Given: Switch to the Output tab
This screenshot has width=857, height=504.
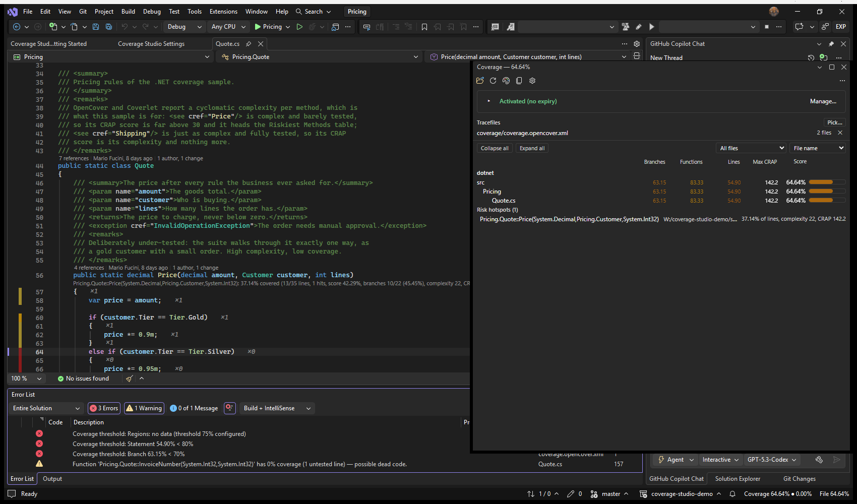Looking at the screenshot, I should (52, 479).
